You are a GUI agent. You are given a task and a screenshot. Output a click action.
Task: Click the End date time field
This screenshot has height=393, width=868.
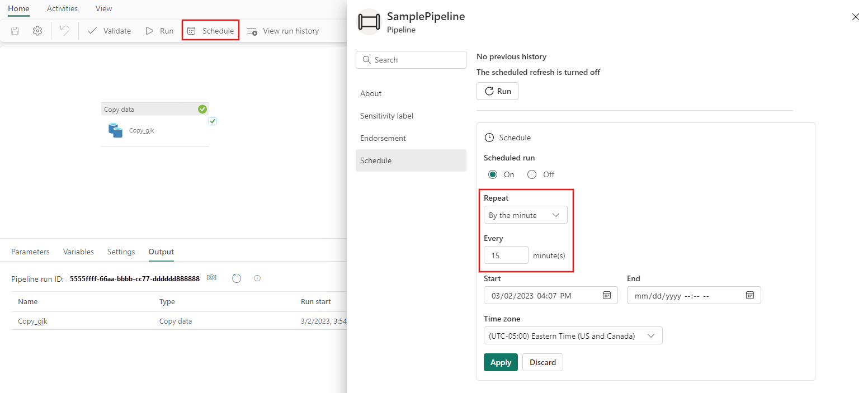(x=694, y=295)
